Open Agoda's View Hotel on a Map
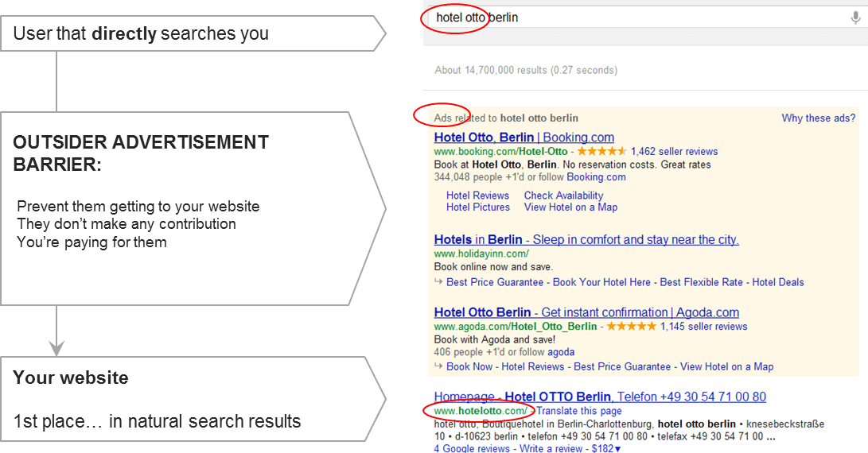 coord(727,366)
